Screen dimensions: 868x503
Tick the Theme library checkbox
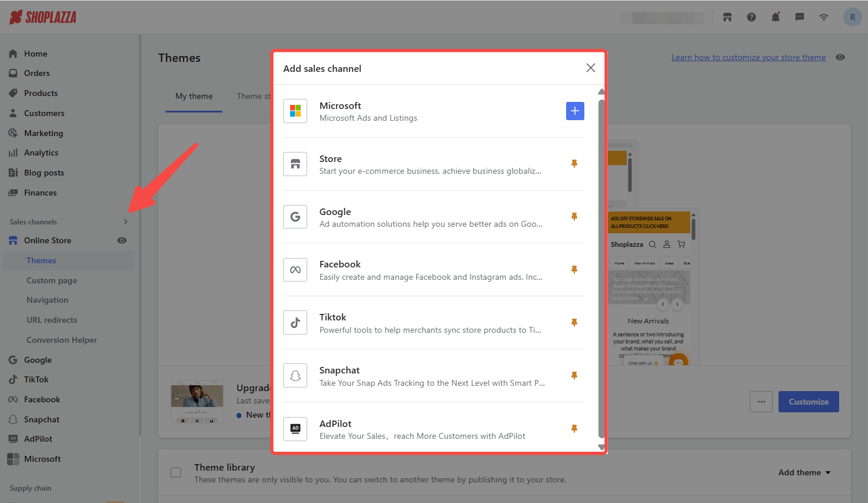coord(175,472)
